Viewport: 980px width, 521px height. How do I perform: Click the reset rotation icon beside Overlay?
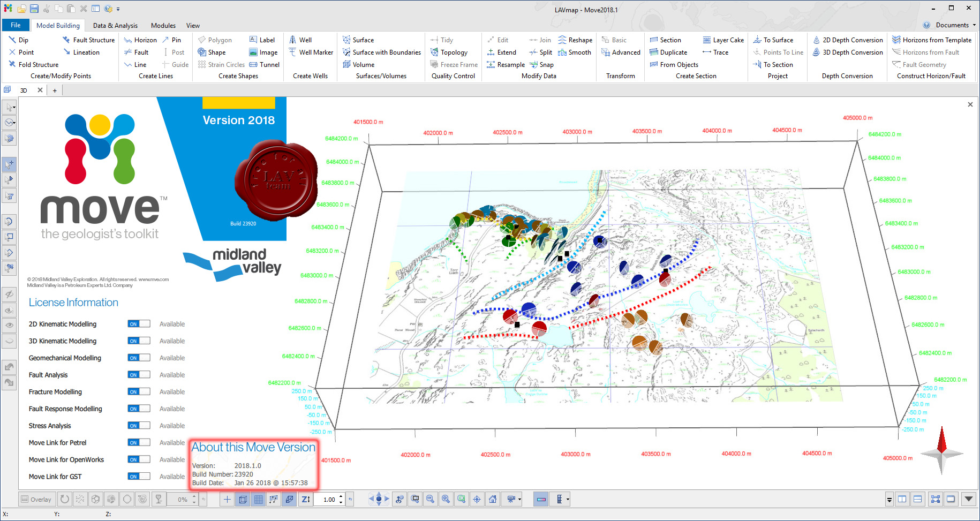(x=64, y=499)
